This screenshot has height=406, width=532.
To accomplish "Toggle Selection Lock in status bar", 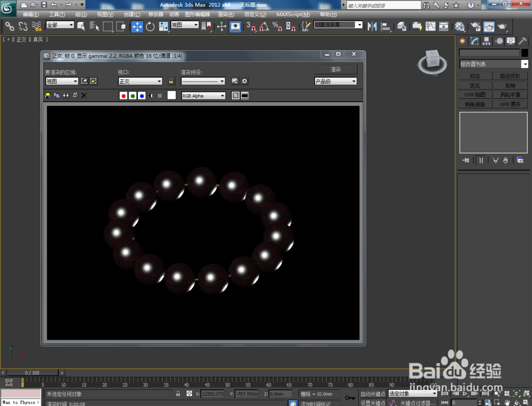I will pos(178,394).
